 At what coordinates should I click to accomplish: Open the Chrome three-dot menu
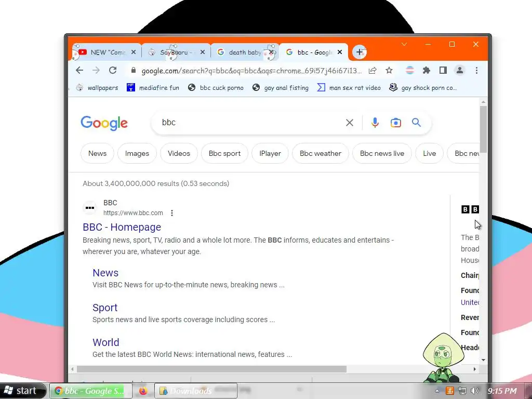pos(476,70)
